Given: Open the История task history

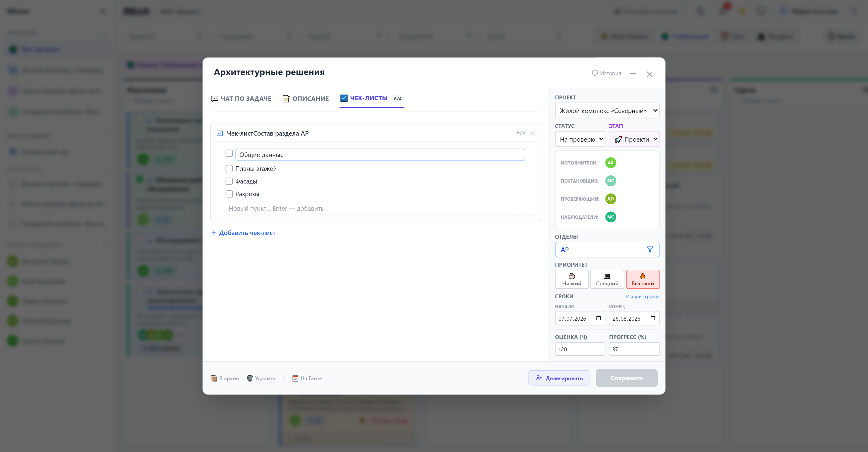Looking at the screenshot, I should pyautogui.click(x=606, y=73).
